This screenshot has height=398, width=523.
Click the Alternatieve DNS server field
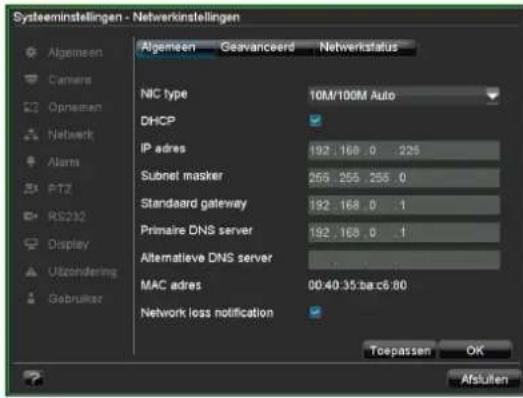[404, 260]
